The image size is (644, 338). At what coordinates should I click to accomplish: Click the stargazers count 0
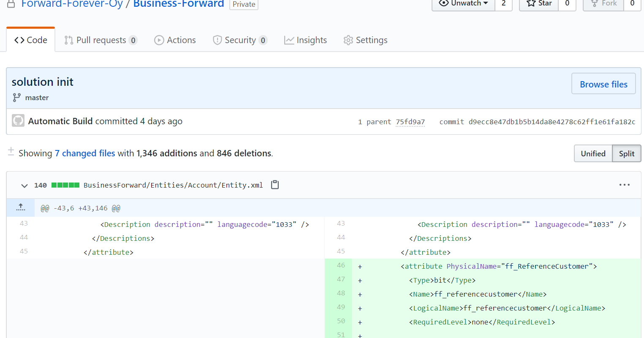point(567,3)
